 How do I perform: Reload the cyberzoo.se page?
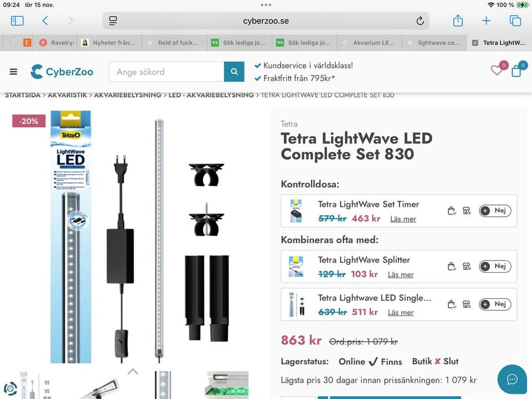click(420, 21)
